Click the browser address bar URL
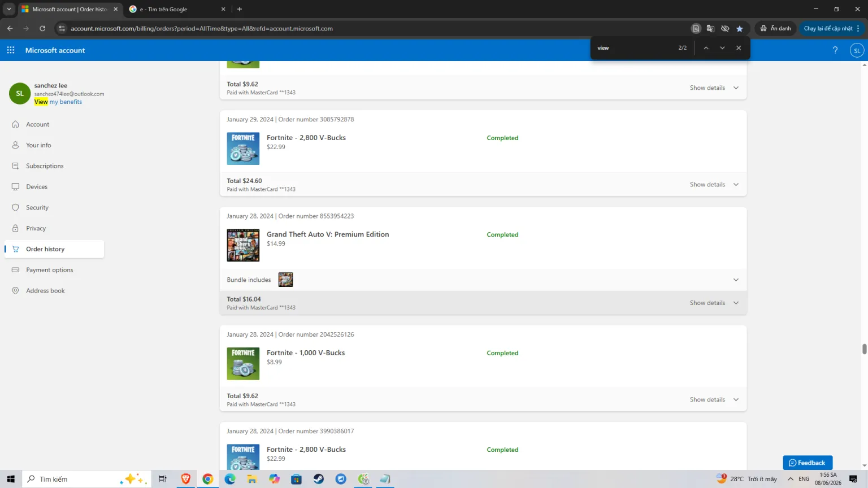868x488 pixels. [202, 28]
